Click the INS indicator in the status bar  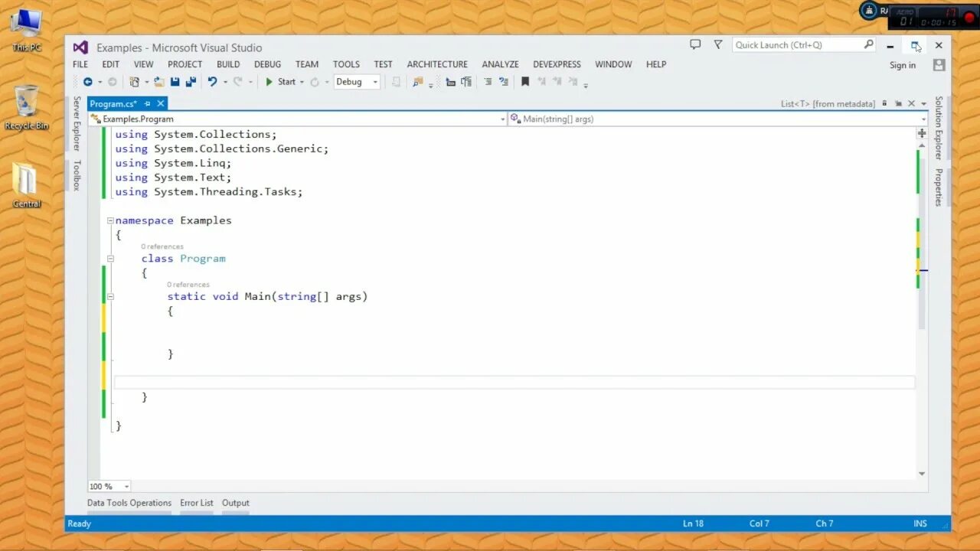pos(920,523)
